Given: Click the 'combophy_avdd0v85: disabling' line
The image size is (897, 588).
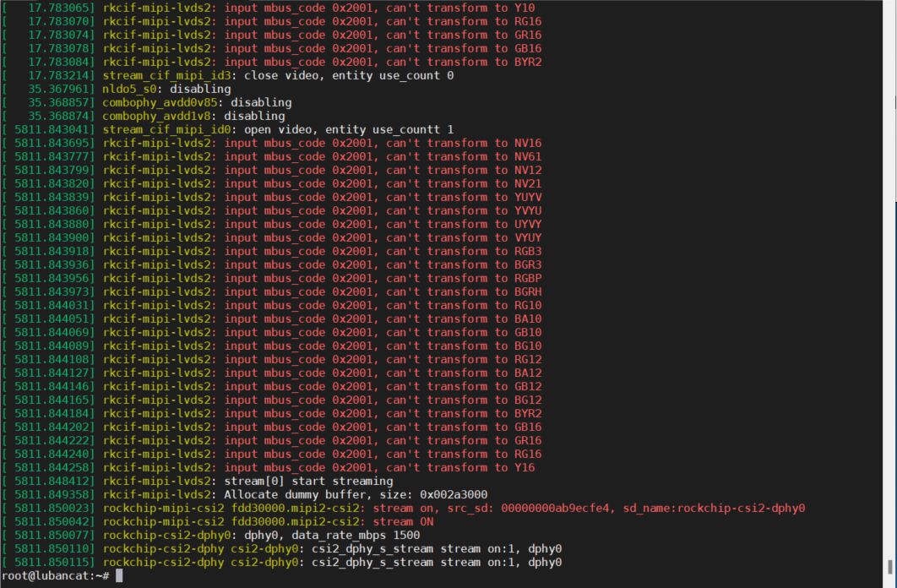Looking at the screenshot, I should 197,102.
